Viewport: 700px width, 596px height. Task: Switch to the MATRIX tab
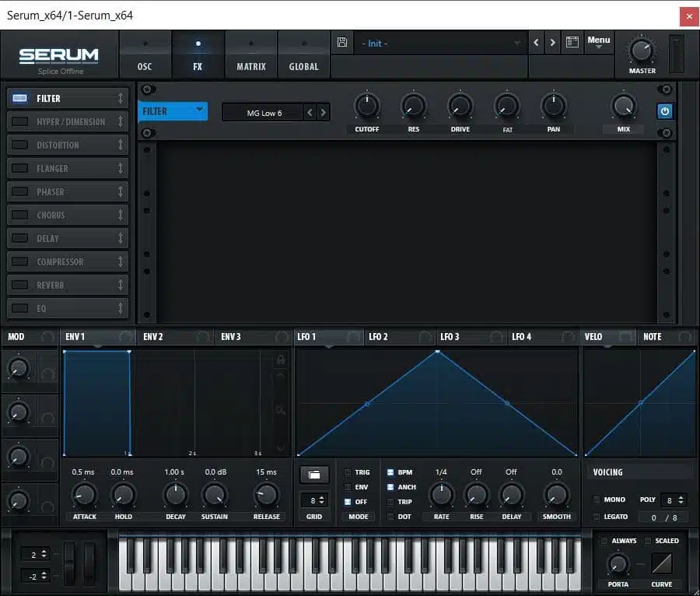click(251, 55)
